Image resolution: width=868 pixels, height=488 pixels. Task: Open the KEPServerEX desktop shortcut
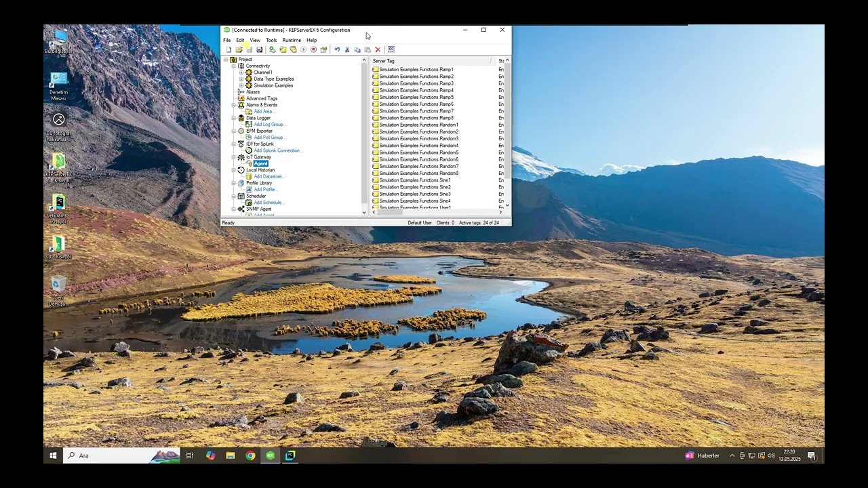point(59,167)
